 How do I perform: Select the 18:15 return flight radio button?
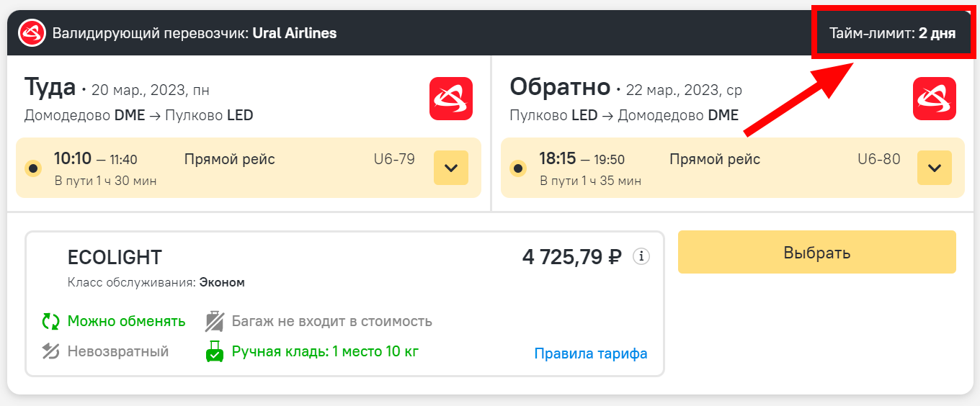518,168
